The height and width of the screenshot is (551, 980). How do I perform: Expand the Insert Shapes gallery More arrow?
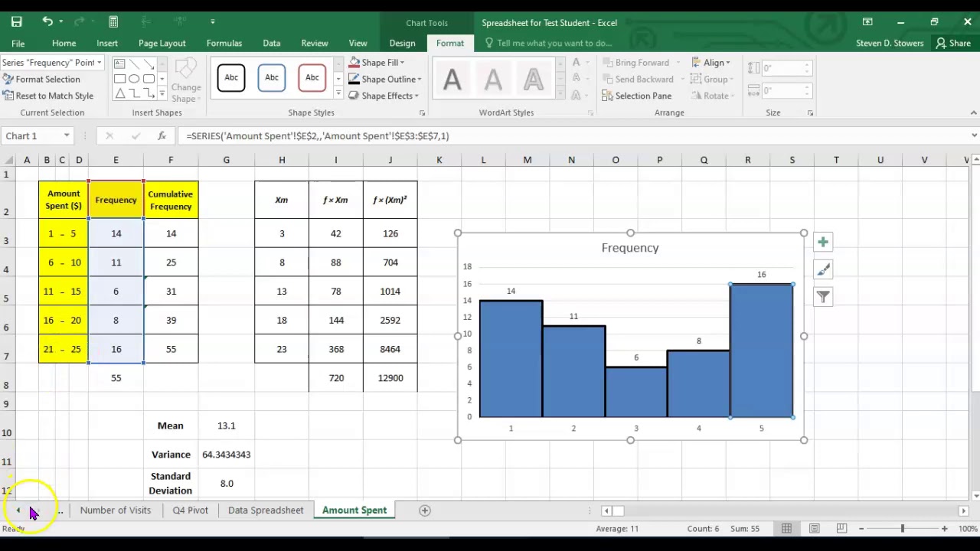(162, 94)
